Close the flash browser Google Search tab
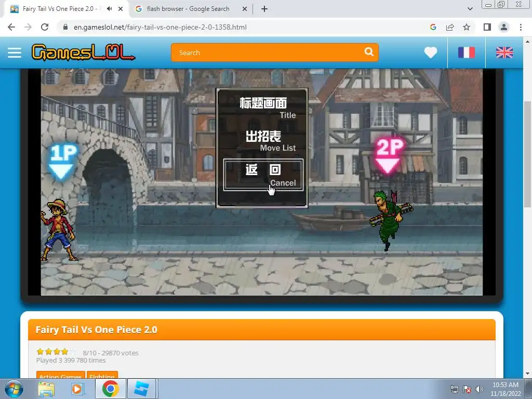The image size is (532, 399). pos(245,9)
